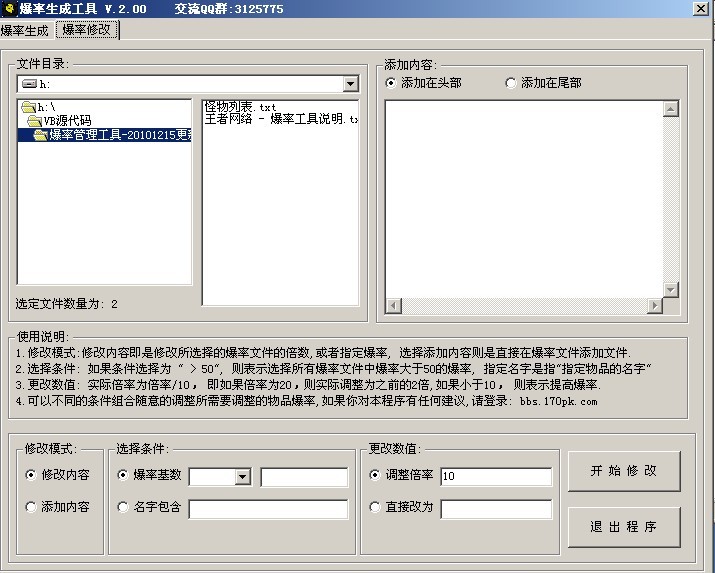This screenshot has height=573, width=715.
Task: Choose 添加内容 modification mode
Action: tap(31, 507)
